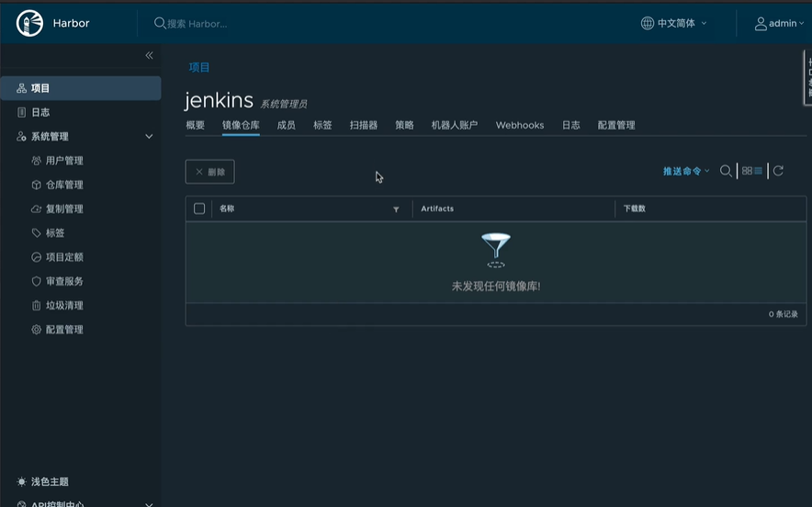Open the 机器人账户 tab
Screen dimensions: 812x507
tap(454, 125)
